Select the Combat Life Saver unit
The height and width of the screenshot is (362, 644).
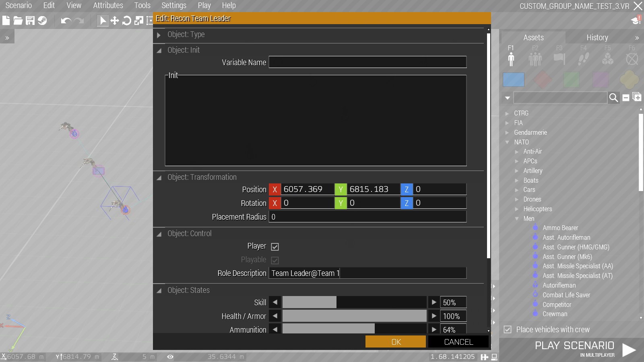566,295
